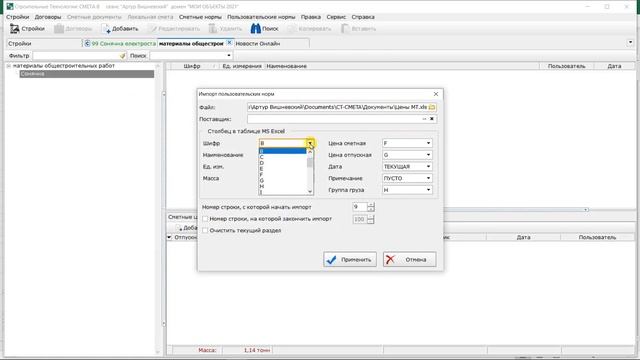Open the Стройки menu
The image size is (640, 360).
pyautogui.click(x=18, y=17)
